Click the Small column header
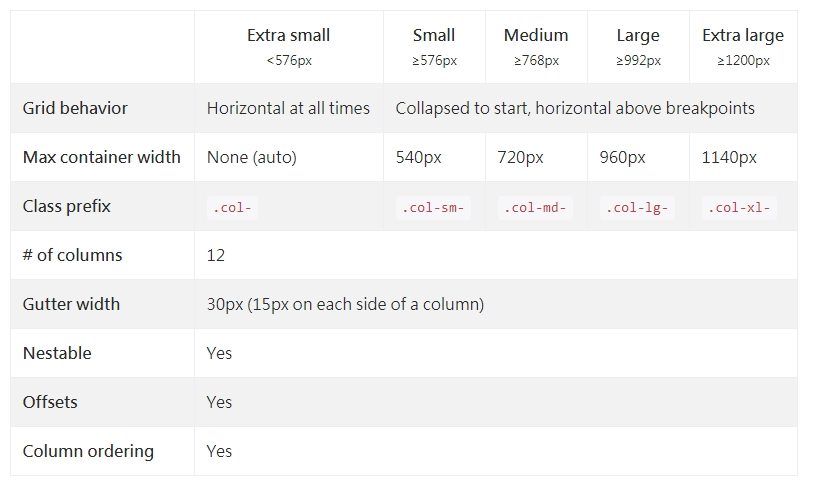Viewport: 819px width, 499px height. (434, 36)
